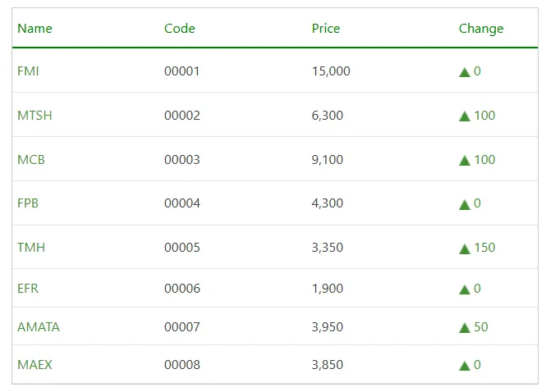Open the FMI stock link
The width and height of the screenshot is (546, 392).
[28, 71]
